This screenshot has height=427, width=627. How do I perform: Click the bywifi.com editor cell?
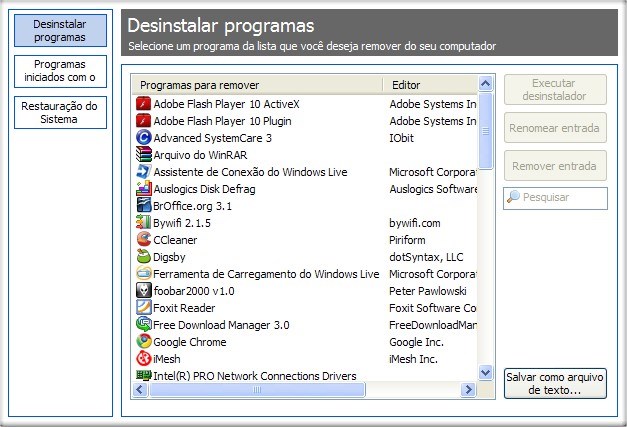[415, 223]
